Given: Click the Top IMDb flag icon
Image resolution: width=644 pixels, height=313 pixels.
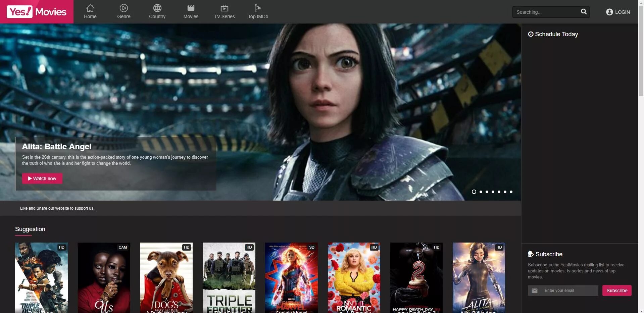Looking at the screenshot, I should [x=258, y=8].
